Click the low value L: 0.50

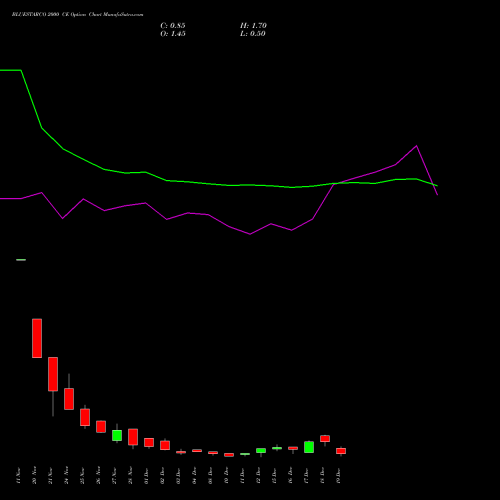click(253, 34)
